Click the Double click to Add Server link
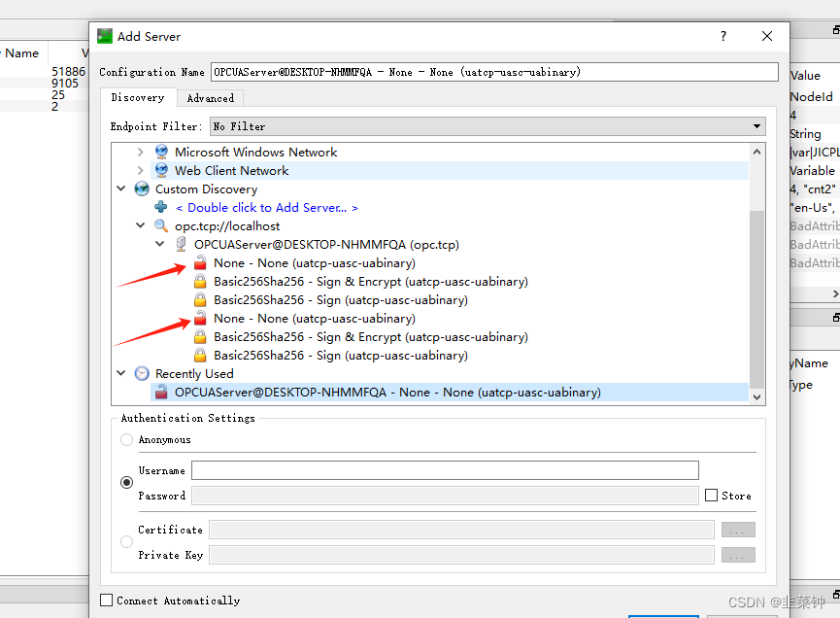This screenshot has height=618, width=840. pos(267,207)
